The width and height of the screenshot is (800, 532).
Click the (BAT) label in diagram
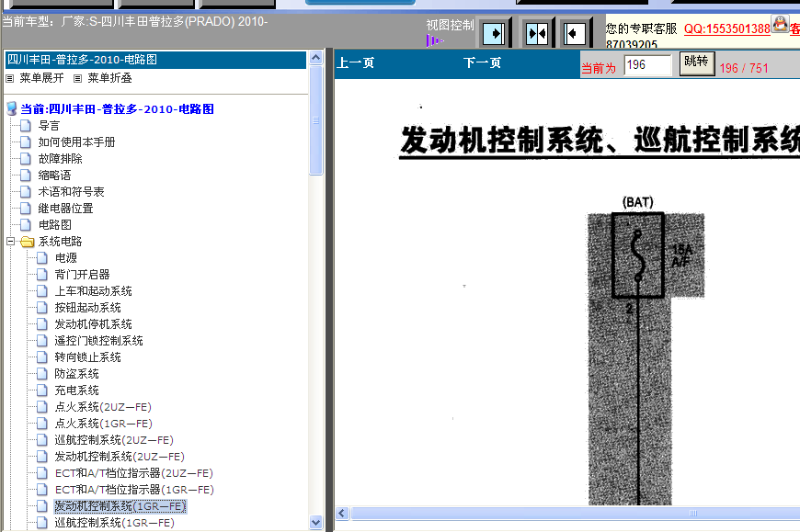638,202
